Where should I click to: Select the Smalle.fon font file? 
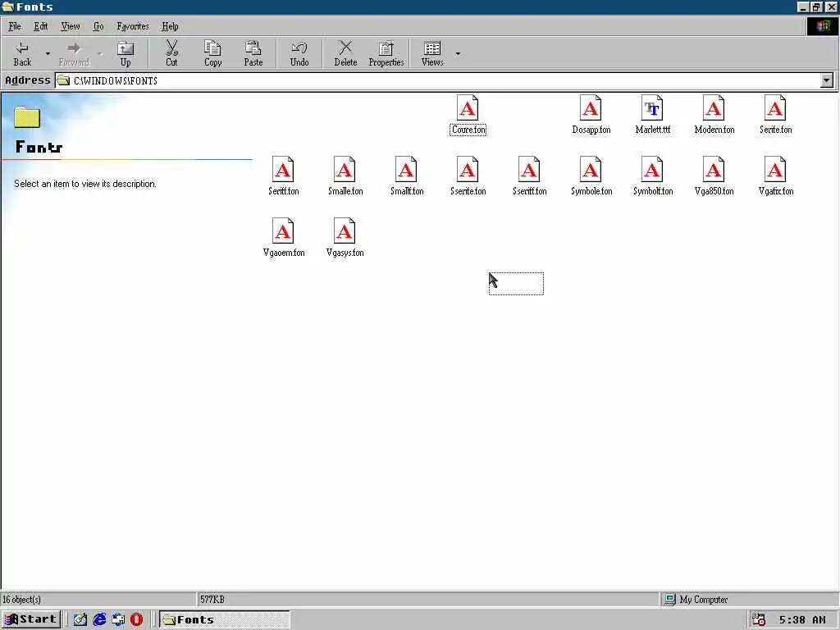(345, 176)
